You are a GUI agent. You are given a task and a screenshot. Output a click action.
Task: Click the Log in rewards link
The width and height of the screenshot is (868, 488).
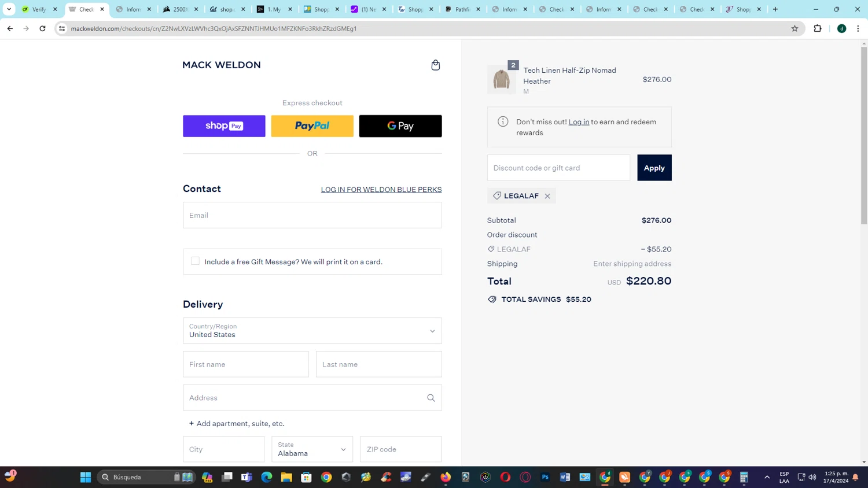point(579,122)
